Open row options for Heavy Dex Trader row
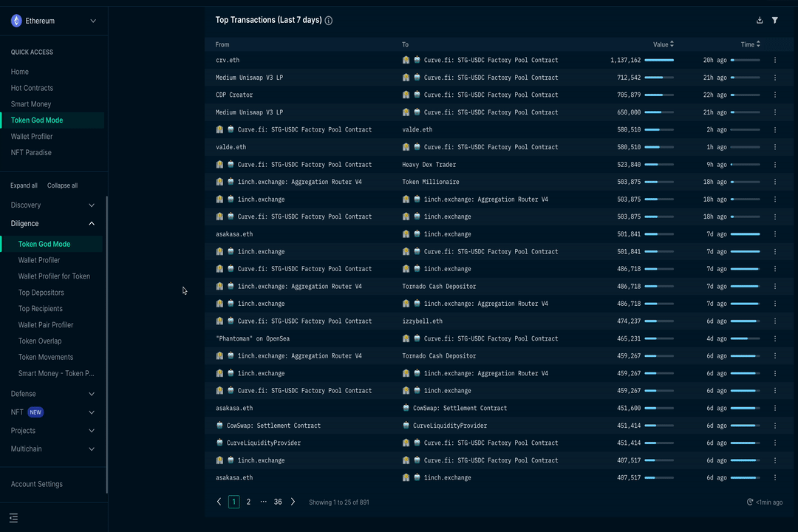Image resolution: width=798 pixels, height=532 pixels. tap(775, 165)
